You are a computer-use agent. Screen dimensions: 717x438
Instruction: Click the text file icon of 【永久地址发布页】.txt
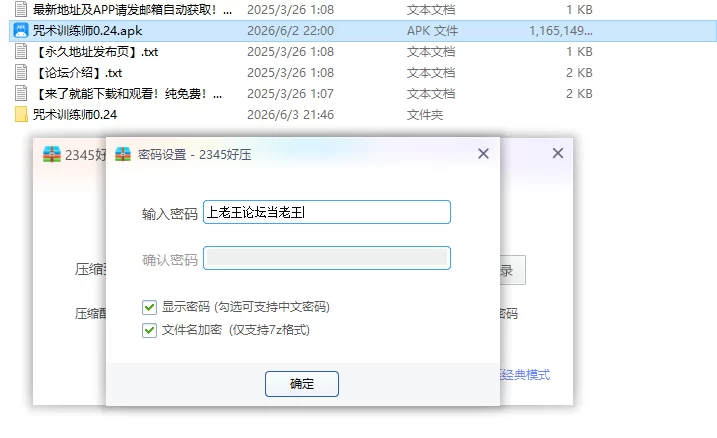(21, 52)
